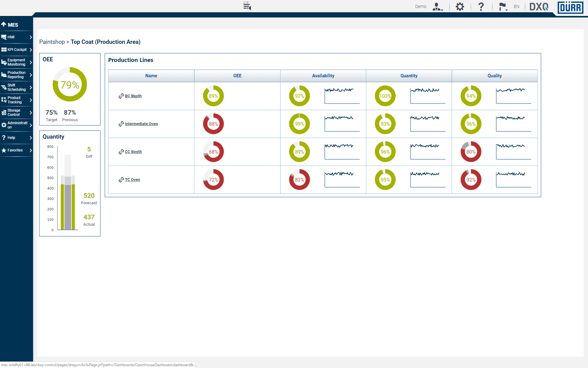Click the DXQ logo
This screenshot has height=368, width=588.
point(539,7)
